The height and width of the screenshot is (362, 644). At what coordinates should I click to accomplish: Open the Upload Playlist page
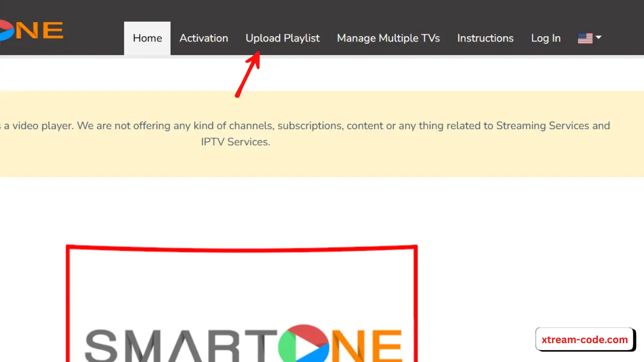(x=282, y=38)
